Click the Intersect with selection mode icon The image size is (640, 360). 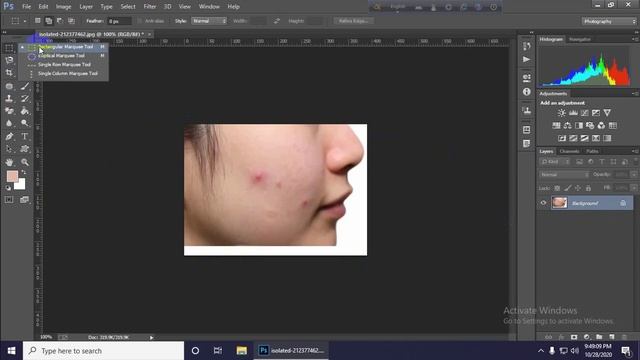click(71, 21)
